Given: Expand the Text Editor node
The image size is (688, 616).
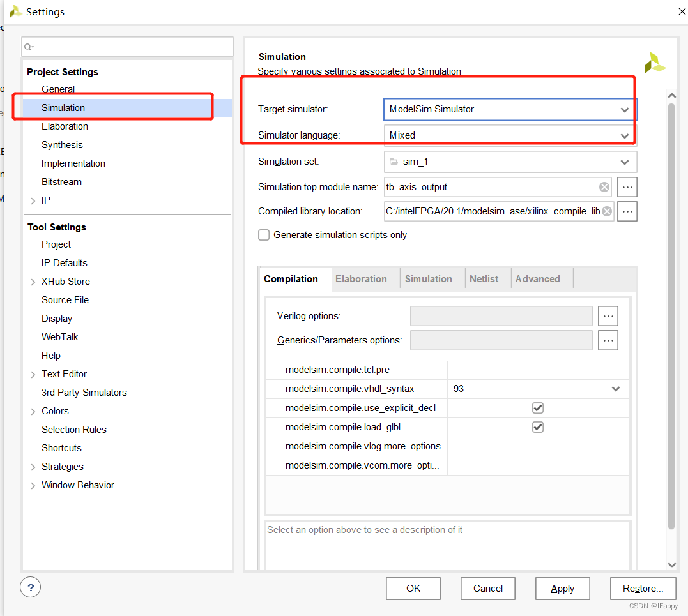Looking at the screenshot, I should coord(33,375).
